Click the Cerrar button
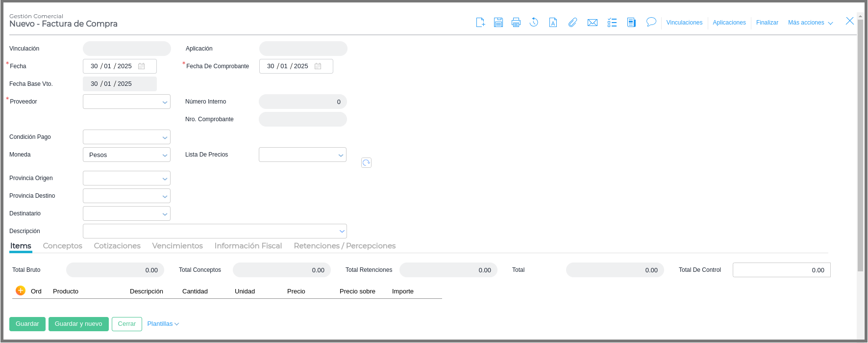 tap(127, 324)
